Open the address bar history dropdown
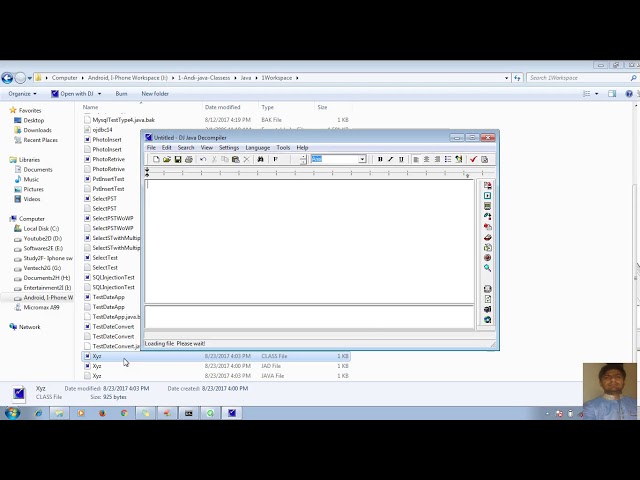 tap(507, 78)
